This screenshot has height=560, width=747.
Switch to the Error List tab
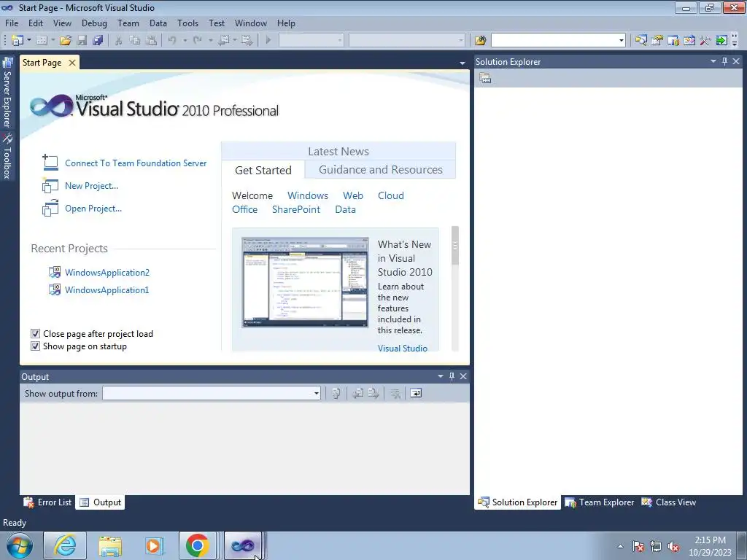[x=47, y=502]
